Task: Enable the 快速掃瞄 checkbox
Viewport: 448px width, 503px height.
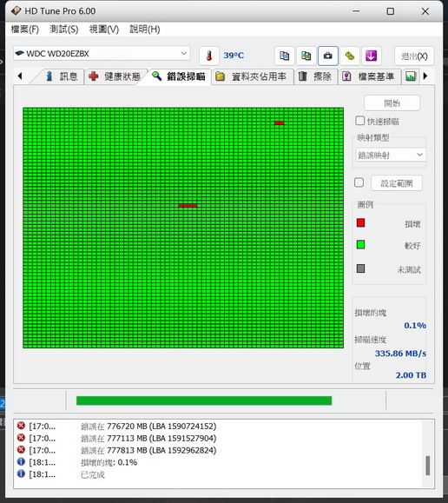Action: pos(359,121)
